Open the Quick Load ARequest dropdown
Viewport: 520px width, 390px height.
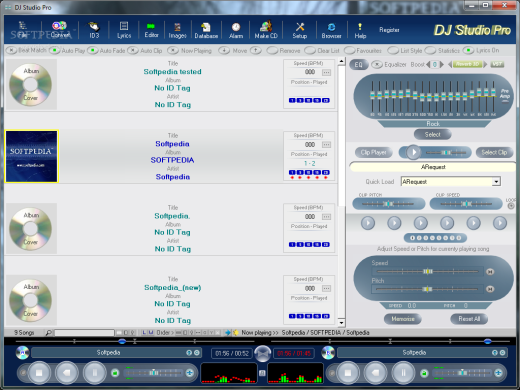[x=496, y=182]
